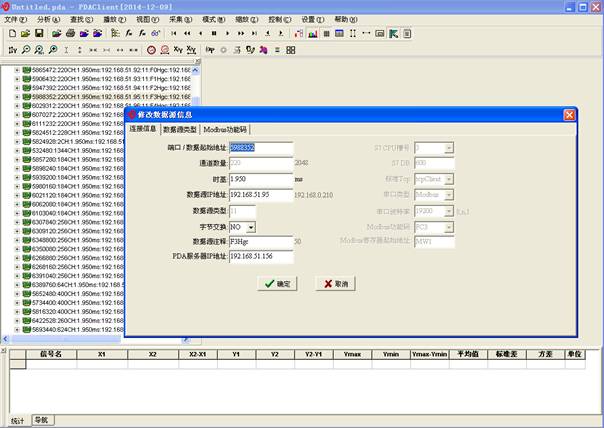Expand tree node 6307840:256CH
Viewport: 604px width, 428px height.
17,222
